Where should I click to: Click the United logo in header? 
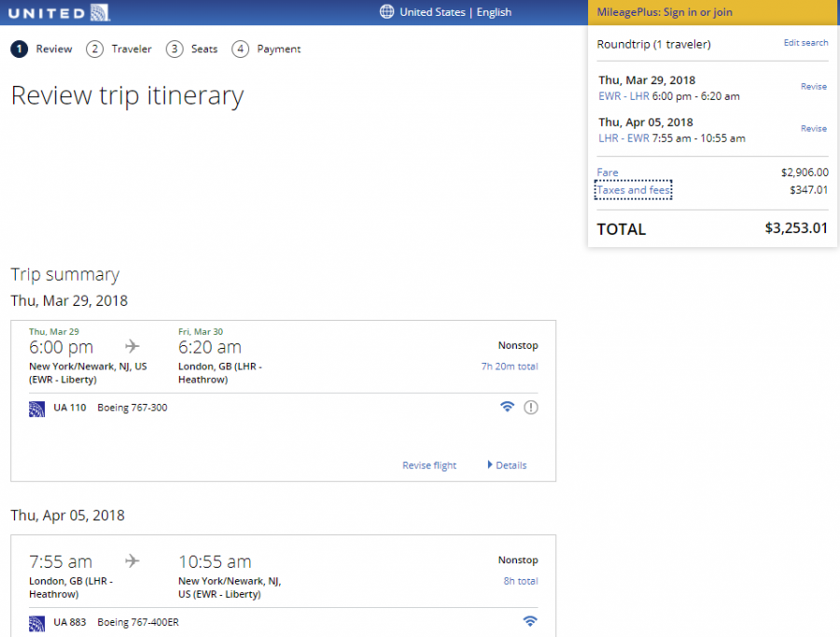coord(61,12)
